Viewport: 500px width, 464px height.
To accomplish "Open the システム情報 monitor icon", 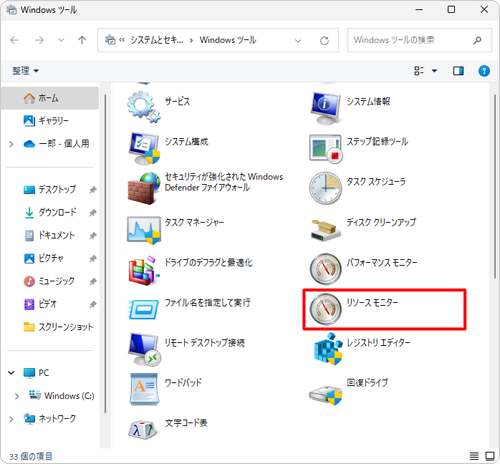I will (326, 108).
